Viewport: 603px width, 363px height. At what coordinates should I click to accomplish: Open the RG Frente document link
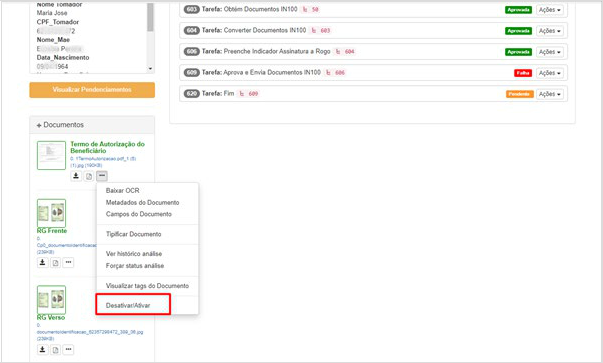[x=52, y=231]
